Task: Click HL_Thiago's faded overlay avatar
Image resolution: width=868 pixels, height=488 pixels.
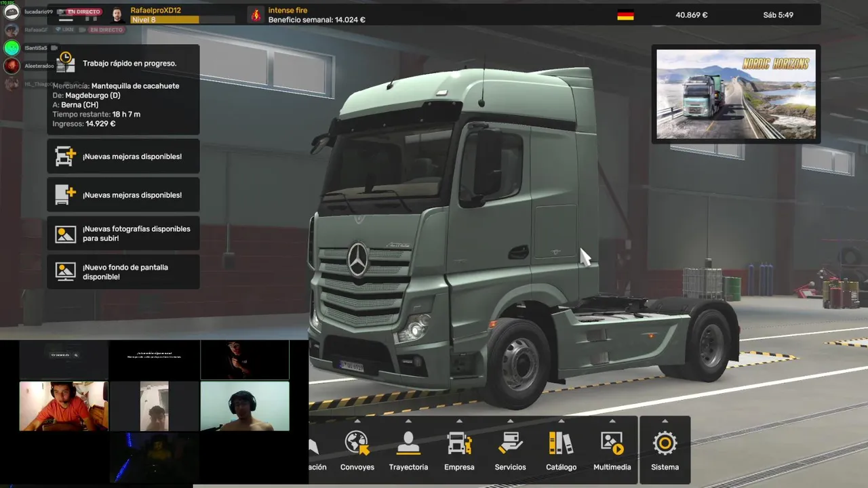Action: [x=12, y=84]
